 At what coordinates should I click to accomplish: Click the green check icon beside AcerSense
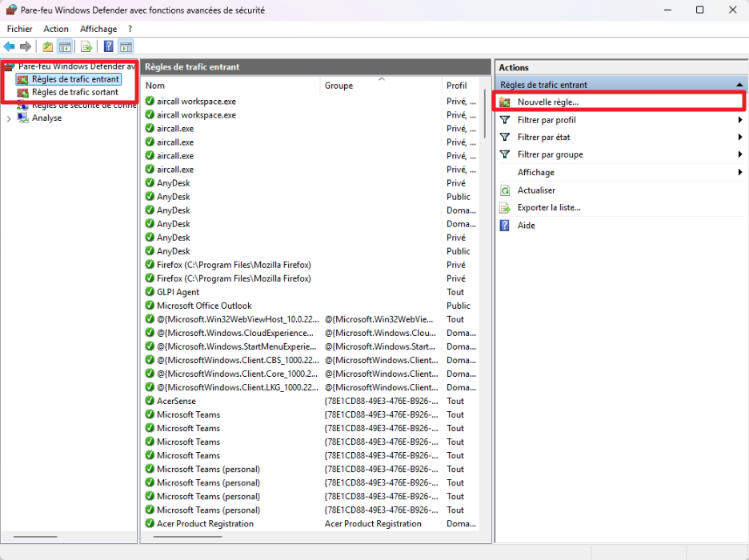[x=150, y=401]
